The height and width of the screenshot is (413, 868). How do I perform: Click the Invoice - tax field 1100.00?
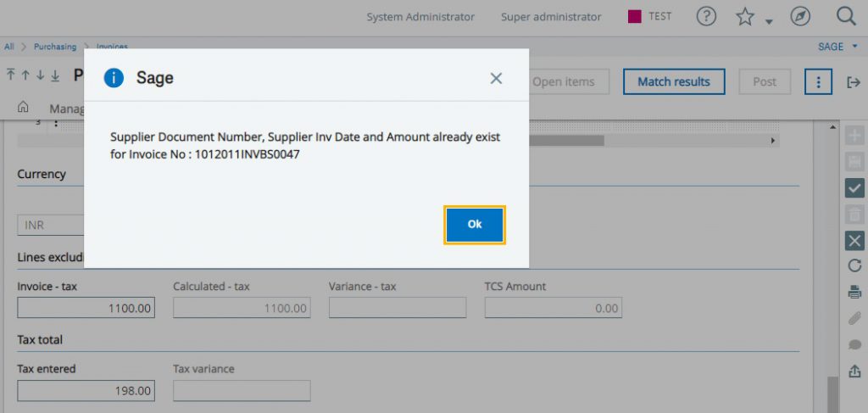point(86,308)
